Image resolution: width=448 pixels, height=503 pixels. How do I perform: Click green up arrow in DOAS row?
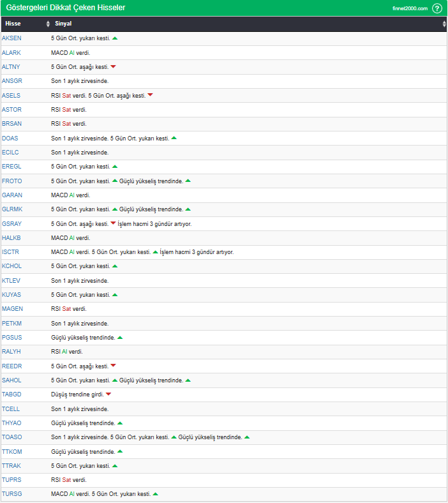coord(174,138)
